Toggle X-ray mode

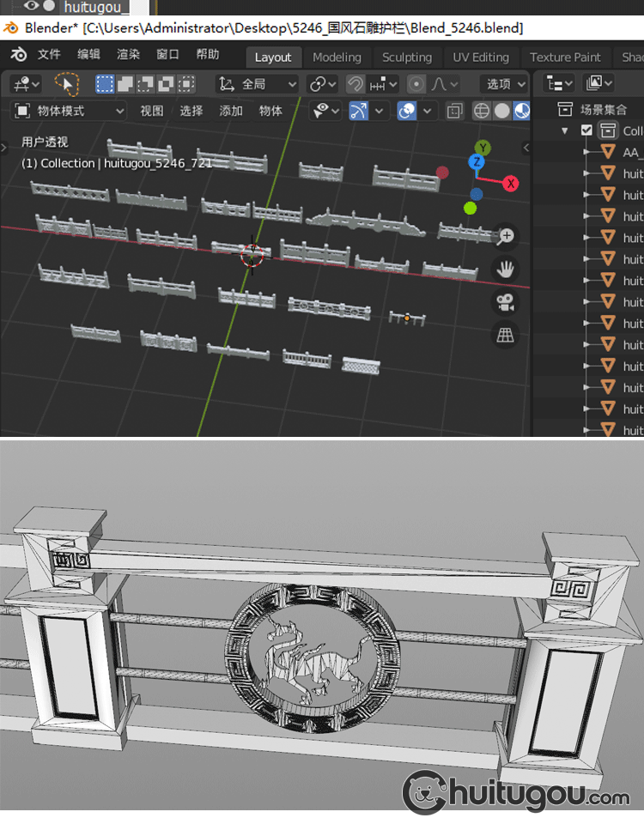tap(455, 111)
